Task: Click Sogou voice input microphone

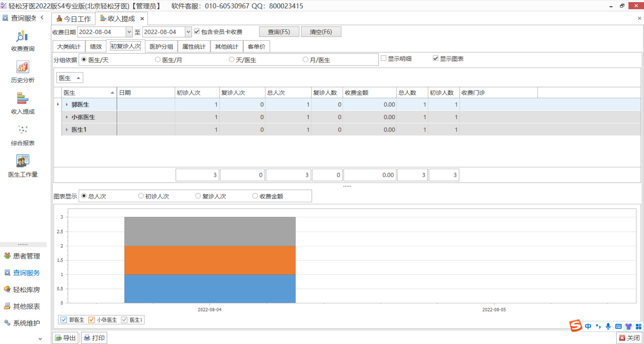Action: tap(608, 326)
